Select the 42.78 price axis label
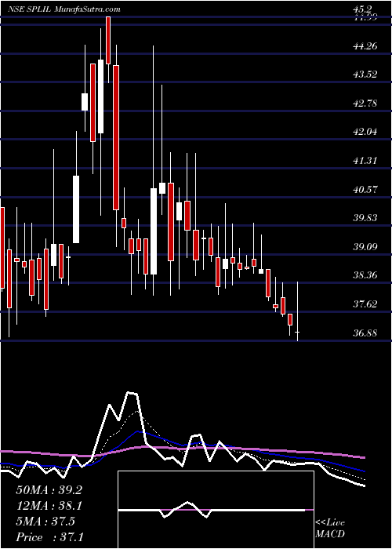Image resolution: width=392 pixels, height=549 pixels. pyautogui.click(x=365, y=104)
